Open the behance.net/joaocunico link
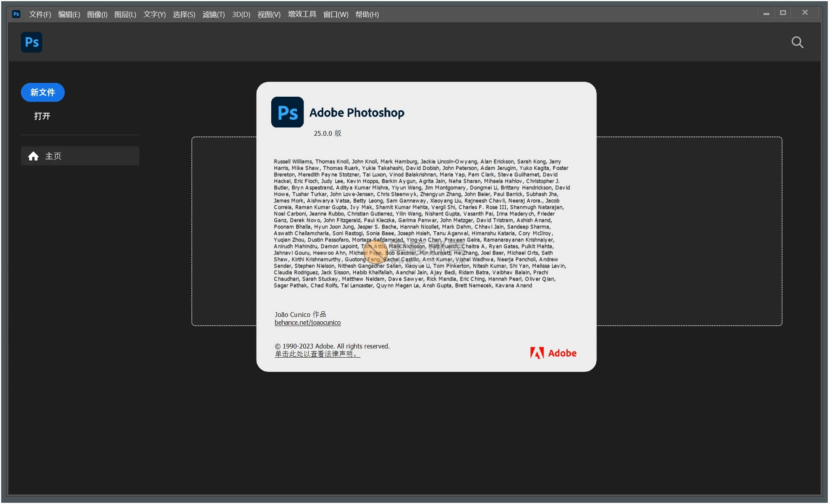 tap(308, 322)
